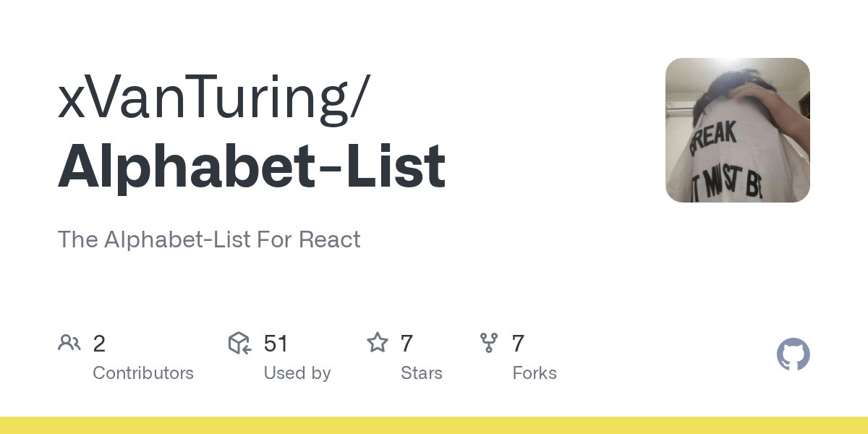
Task: Open the xVanTuring owner name
Action: pyautogui.click(x=214, y=99)
